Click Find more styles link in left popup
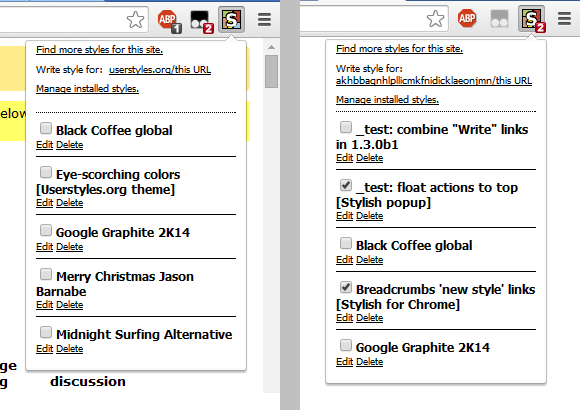Viewport: 580px width, 410px height. [x=100, y=50]
